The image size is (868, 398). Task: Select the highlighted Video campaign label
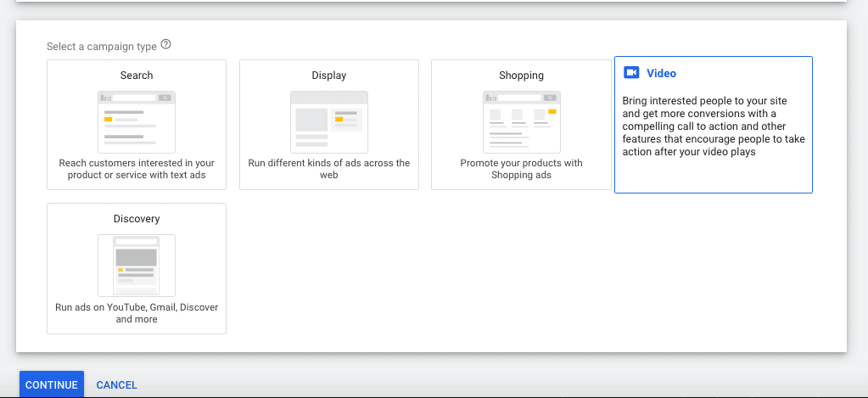pos(662,73)
